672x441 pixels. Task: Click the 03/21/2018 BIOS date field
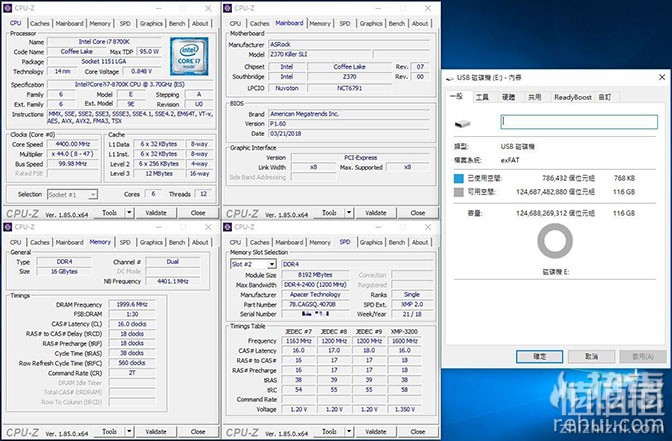[349, 134]
